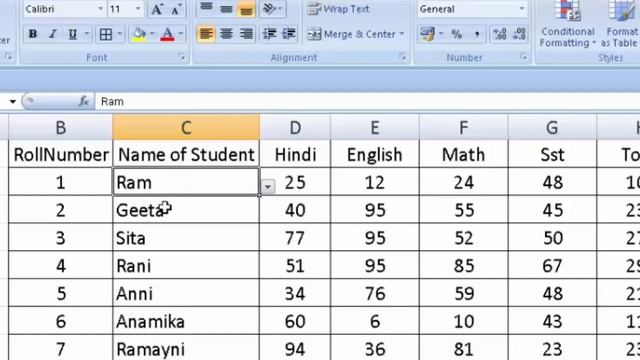Apply Accounting Number Format icon

coord(427,34)
